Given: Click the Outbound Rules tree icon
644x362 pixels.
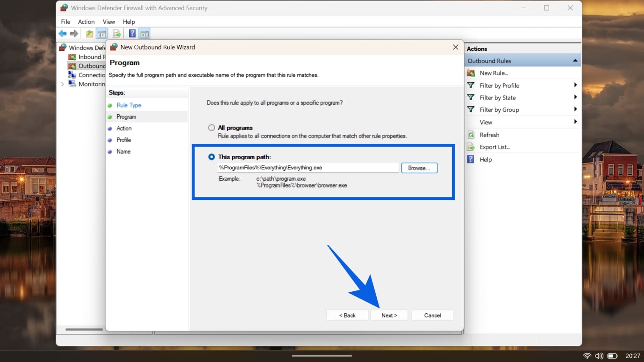Looking at the screenshot, I should 72,66.
